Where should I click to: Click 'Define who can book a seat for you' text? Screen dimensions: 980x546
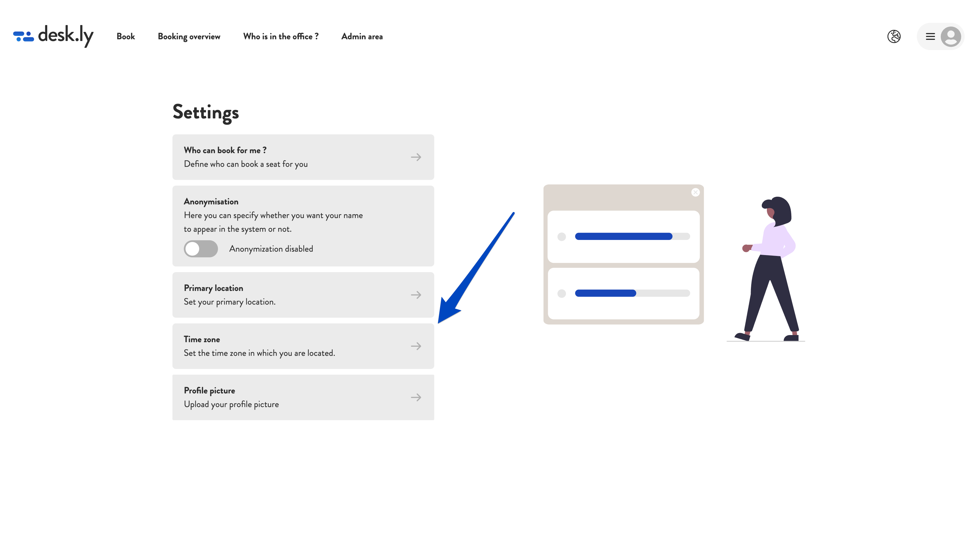point(246,164)
